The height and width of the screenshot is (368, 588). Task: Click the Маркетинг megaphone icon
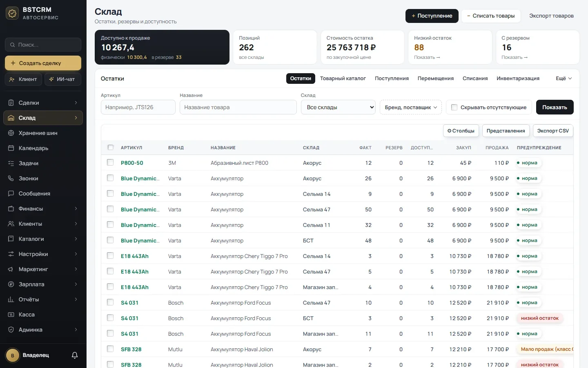click(11, 269)
